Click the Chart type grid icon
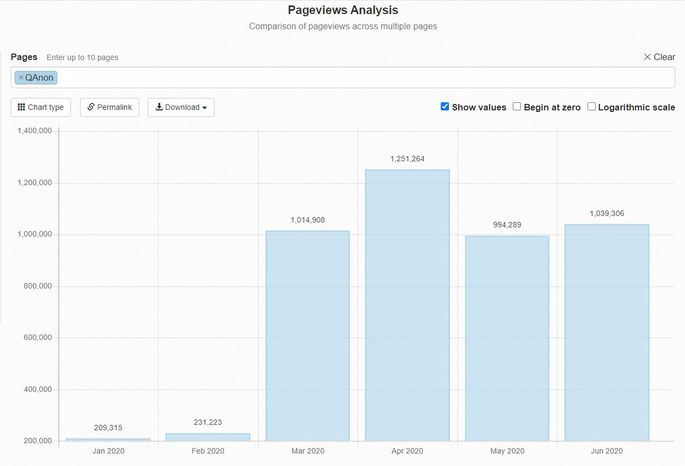The image size is (685, 466). 21,107
